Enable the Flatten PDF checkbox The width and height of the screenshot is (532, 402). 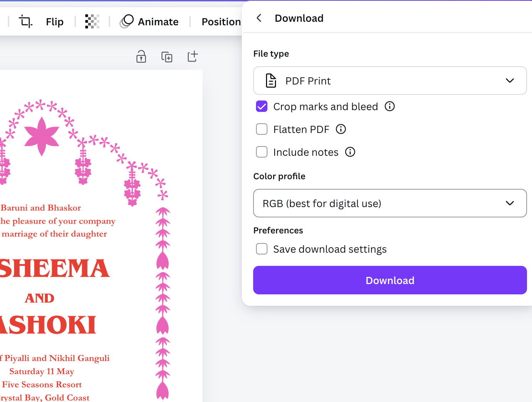click(262, 129)
